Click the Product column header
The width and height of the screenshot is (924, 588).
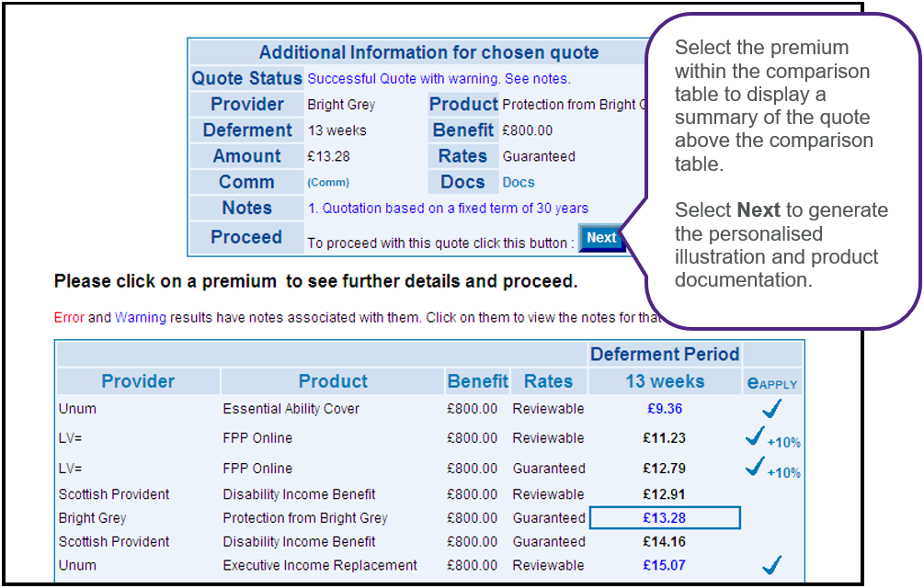click(x=333, y=381)
